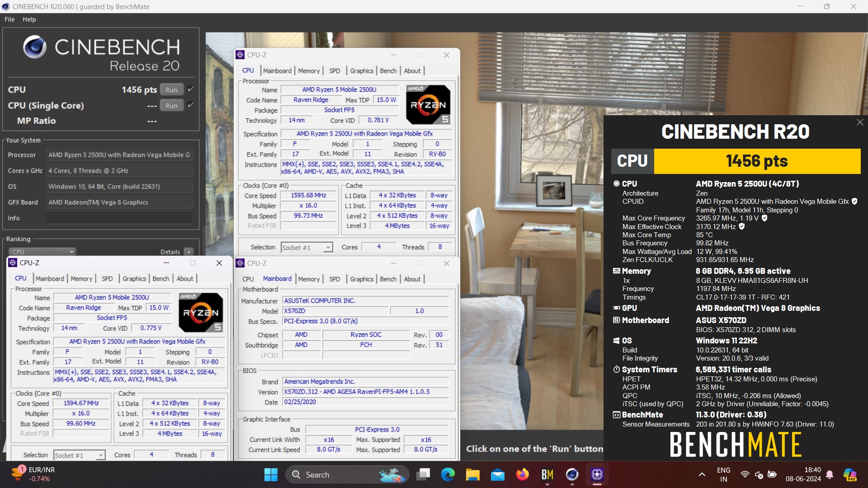Image resolution: width=868 pixels, height=488 pixels.
Task: Open Copilot from the taskbar corner
Action: (850, 474)
